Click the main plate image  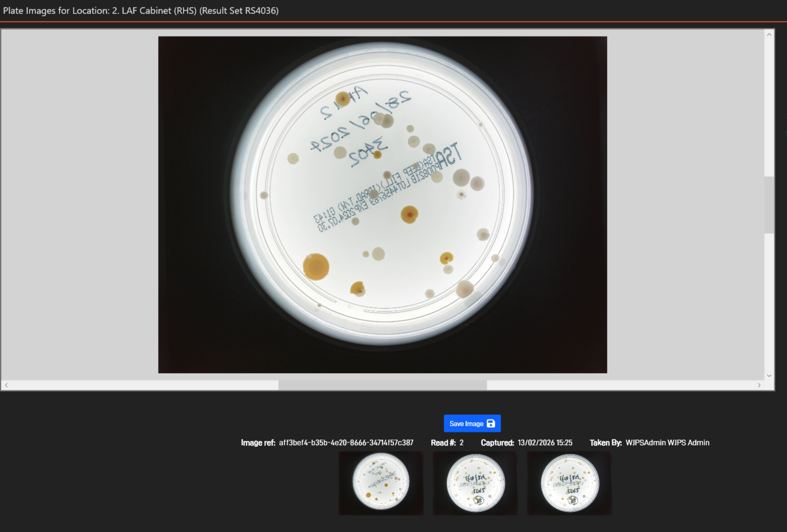click(x=383, y=205)
